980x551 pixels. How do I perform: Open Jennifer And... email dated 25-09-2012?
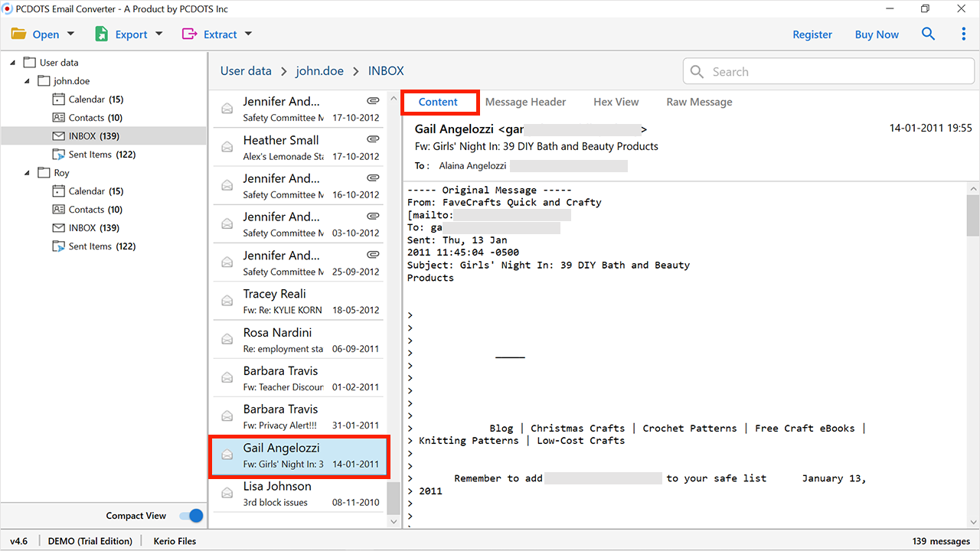point(298,262)
